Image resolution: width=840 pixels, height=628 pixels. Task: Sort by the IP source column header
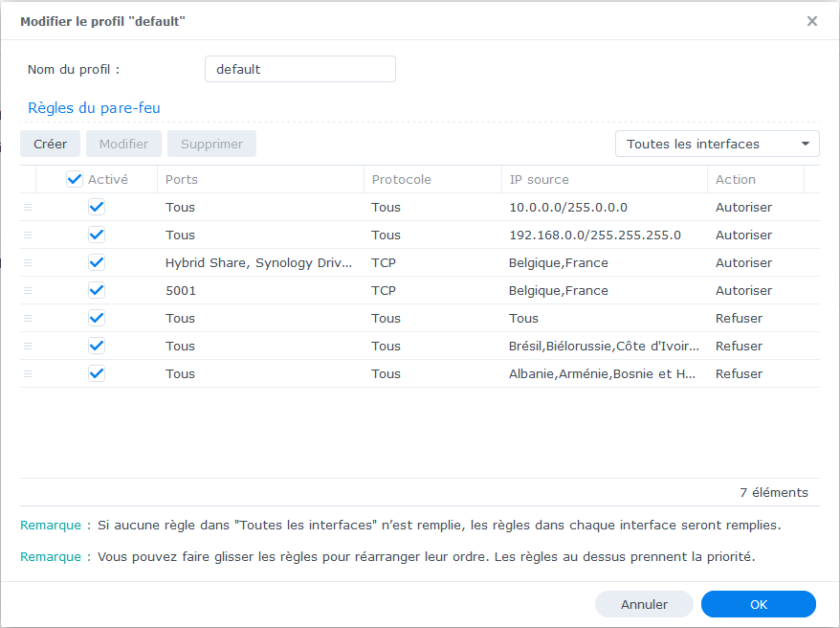point(605,180)
